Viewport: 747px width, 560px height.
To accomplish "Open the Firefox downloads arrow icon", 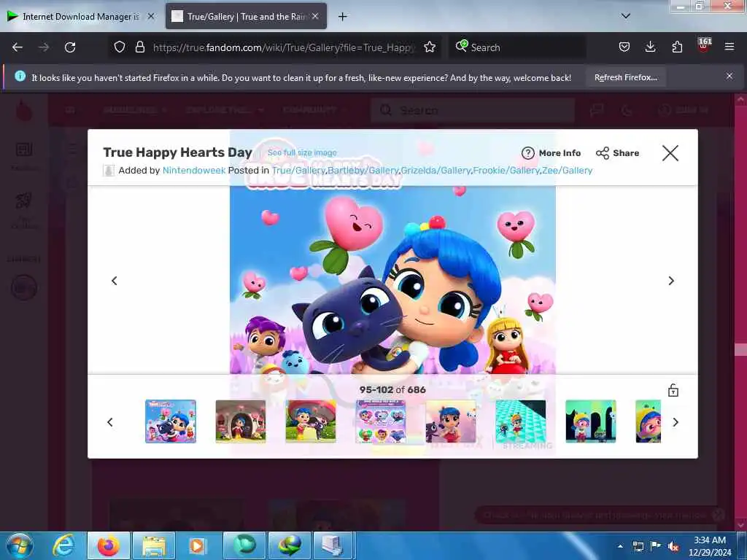I will click(650, 47).
